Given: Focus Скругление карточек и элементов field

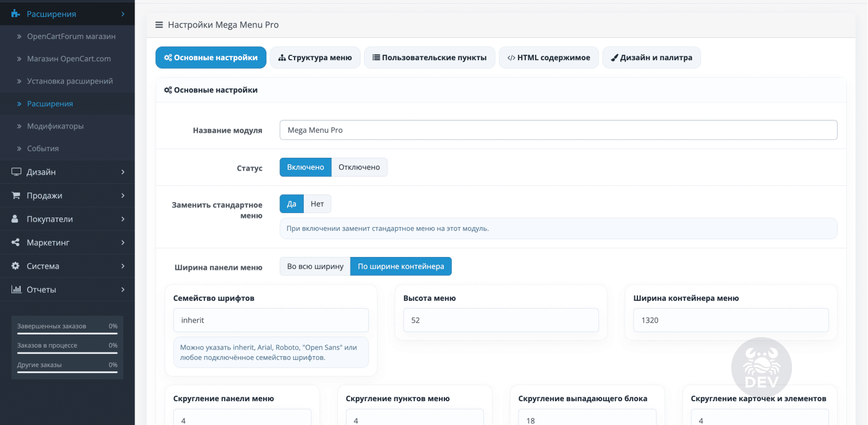Looking at the screenshot, I should (759, 417).
